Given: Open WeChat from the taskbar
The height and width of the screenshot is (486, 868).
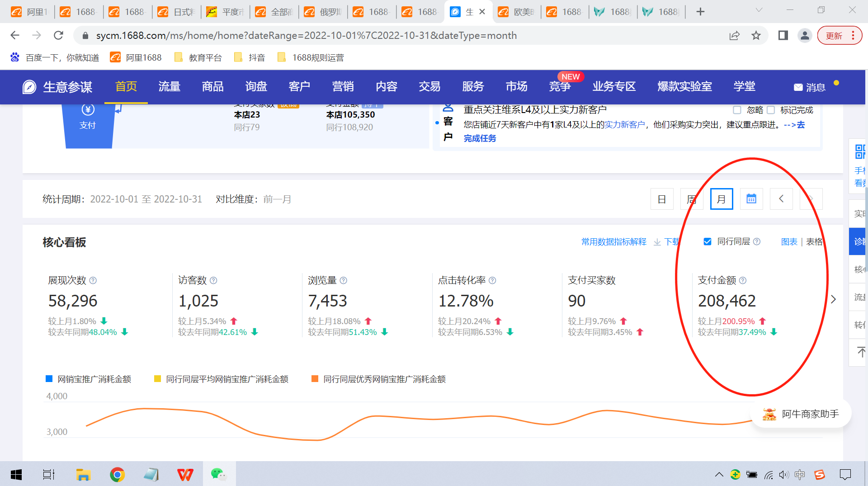Looking at the screenshot, I should pos(218,474).
